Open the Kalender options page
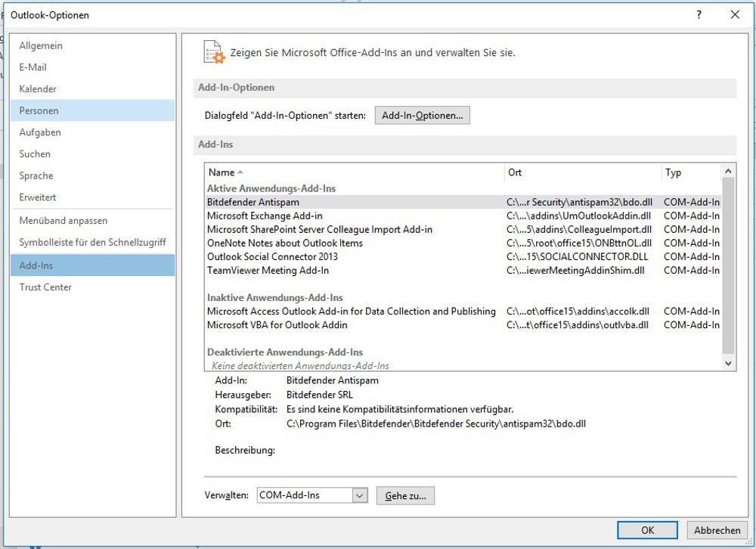The width and height of the screenshot is (756, 549). tap(39, 88)
